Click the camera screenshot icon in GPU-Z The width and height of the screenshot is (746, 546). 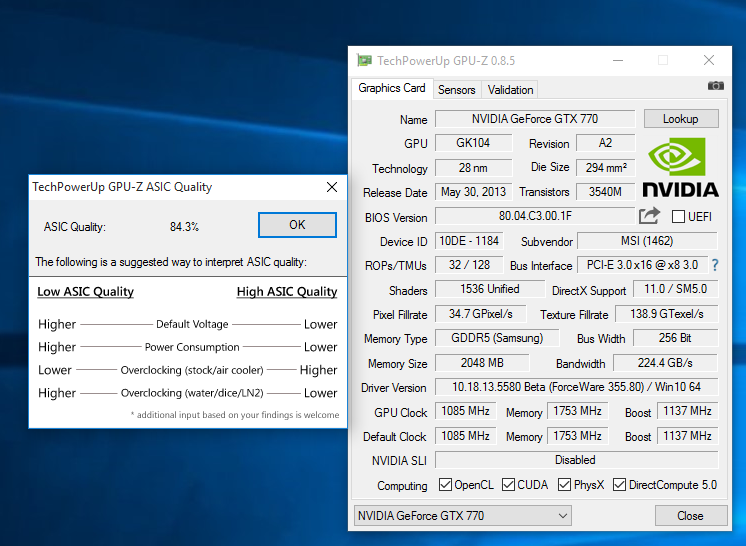tap(716, 86)
